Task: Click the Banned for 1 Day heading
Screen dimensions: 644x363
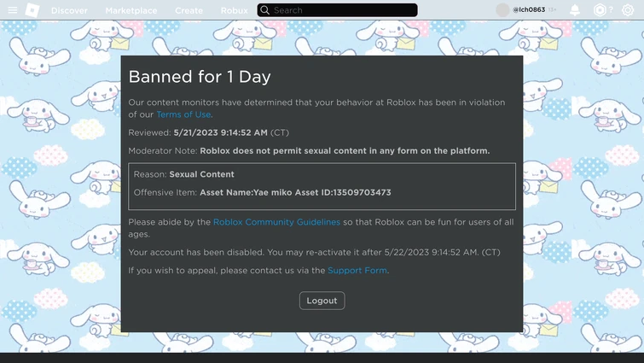Action: [200, 77]
